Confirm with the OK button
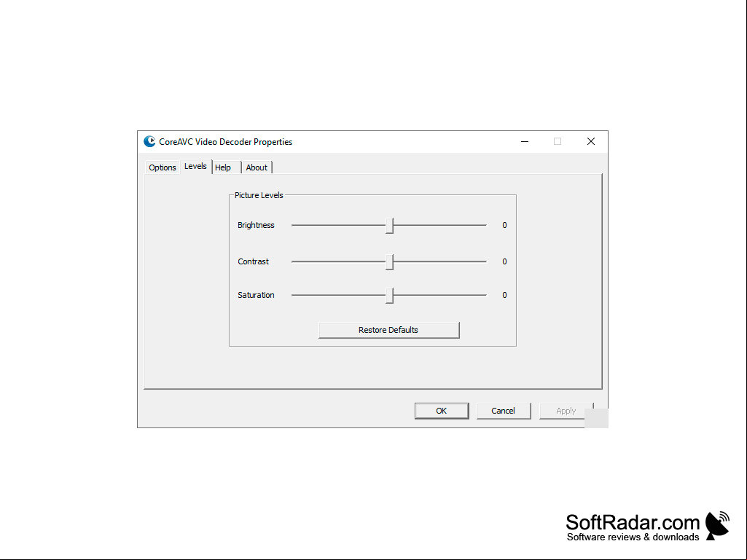Image resolution: width=747 pixels, height=560 pixels. tap(442, 411)
